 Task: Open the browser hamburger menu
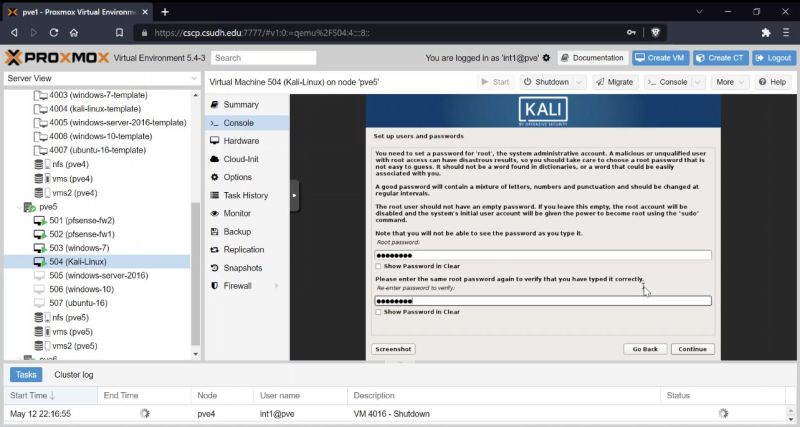pyautogui.click(x=786, y=33)
